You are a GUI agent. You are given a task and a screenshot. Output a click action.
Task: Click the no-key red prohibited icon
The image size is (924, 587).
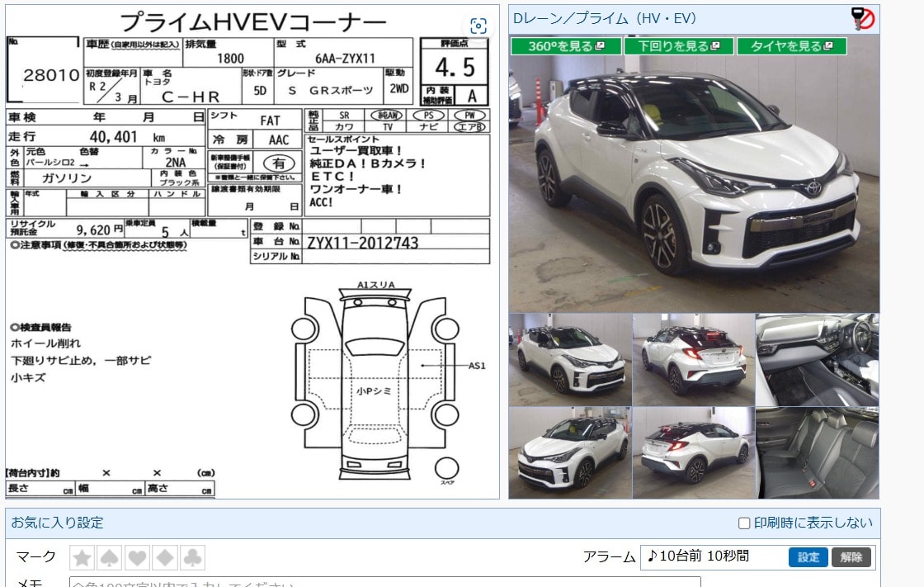(863, 18)
